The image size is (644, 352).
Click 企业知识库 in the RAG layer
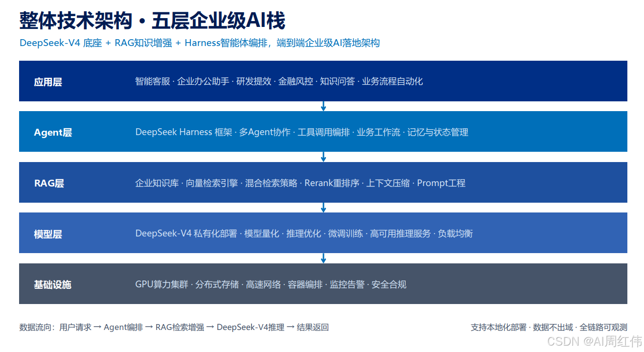click(x=157, y=183)
